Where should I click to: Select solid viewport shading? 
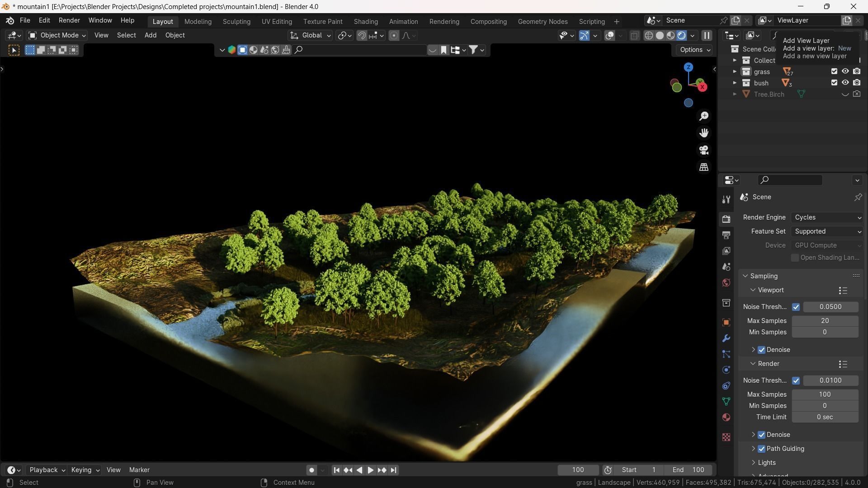pyautogui.click(x=660, y=35)
